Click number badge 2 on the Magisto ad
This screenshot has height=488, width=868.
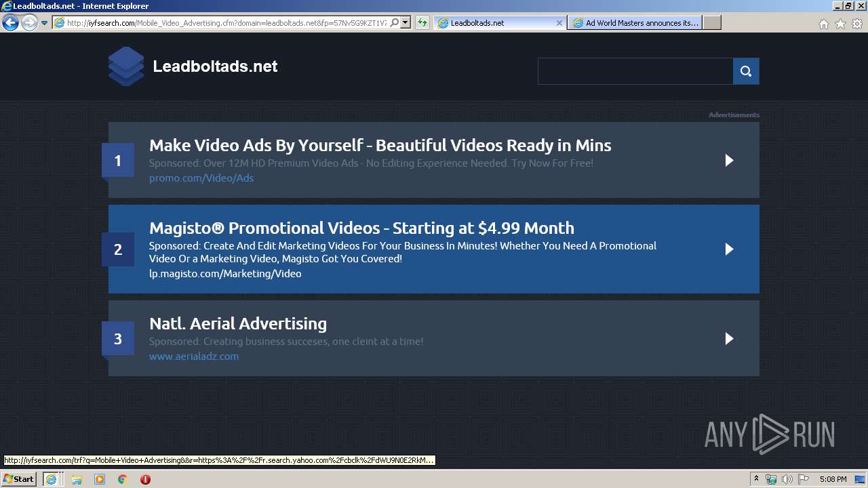[x=118, y=249]
